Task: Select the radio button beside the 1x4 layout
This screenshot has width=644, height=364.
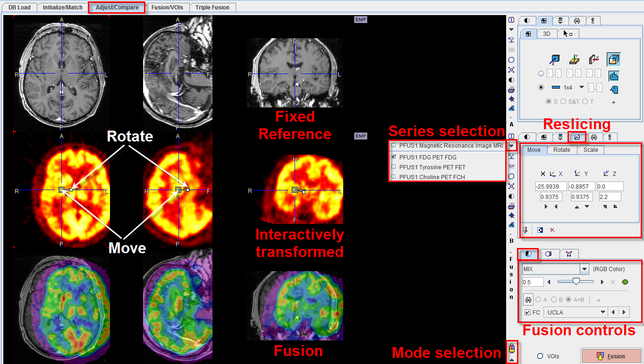Action: coord(541,87)
